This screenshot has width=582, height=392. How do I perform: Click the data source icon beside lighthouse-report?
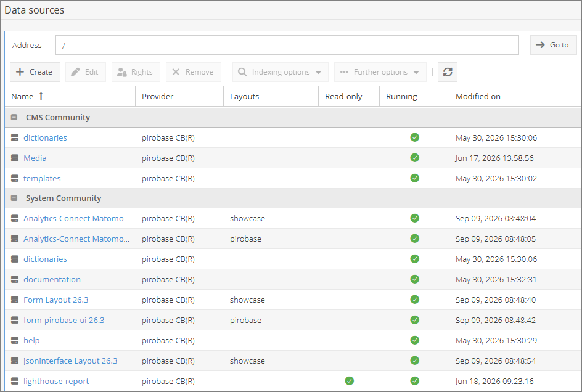(x=15, y=382)
